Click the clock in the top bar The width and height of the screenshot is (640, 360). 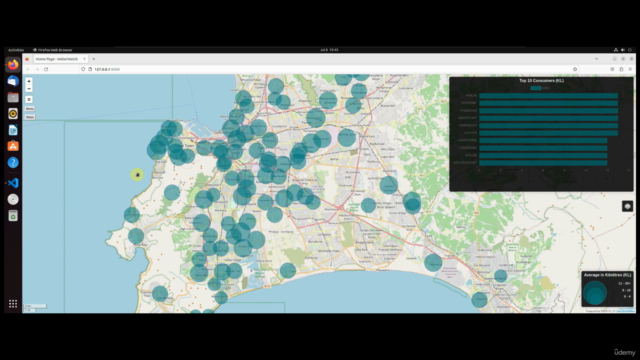click(329, 50)
